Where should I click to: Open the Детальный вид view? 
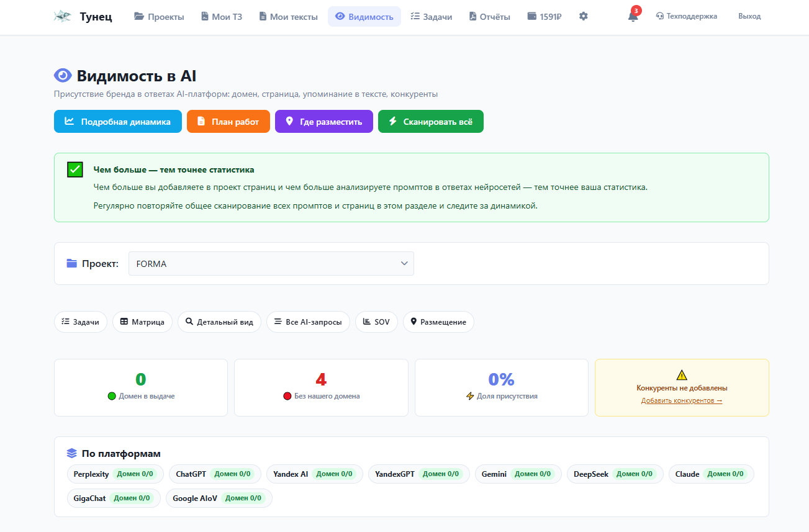[x=219, y=322]
